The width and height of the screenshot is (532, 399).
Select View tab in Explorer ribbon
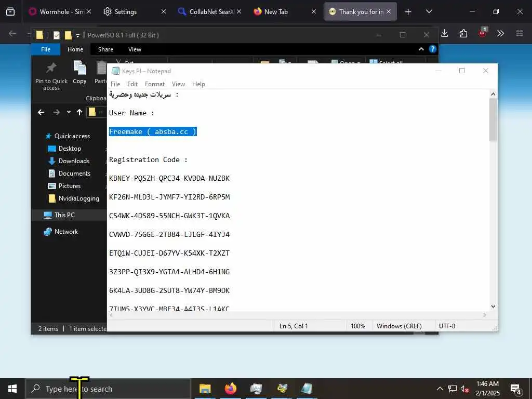pyautogui.click(x=135, y=49)
